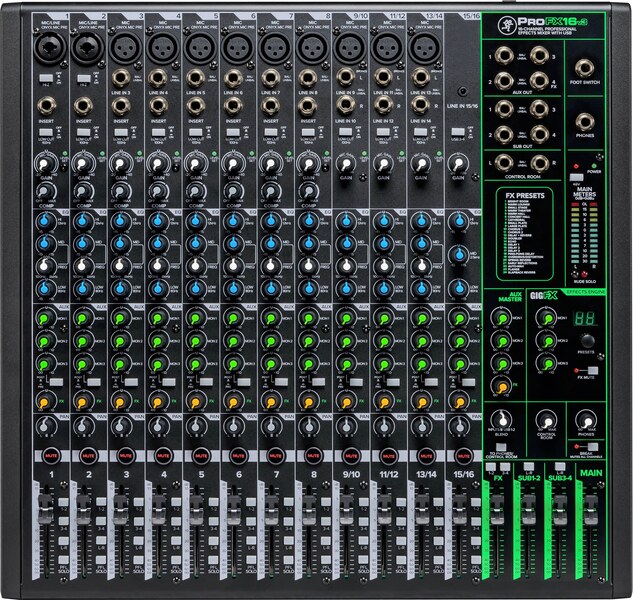This screenshot has width=633, height=600.
Task: Click the SUB3-4 fader
Action: 560,510
